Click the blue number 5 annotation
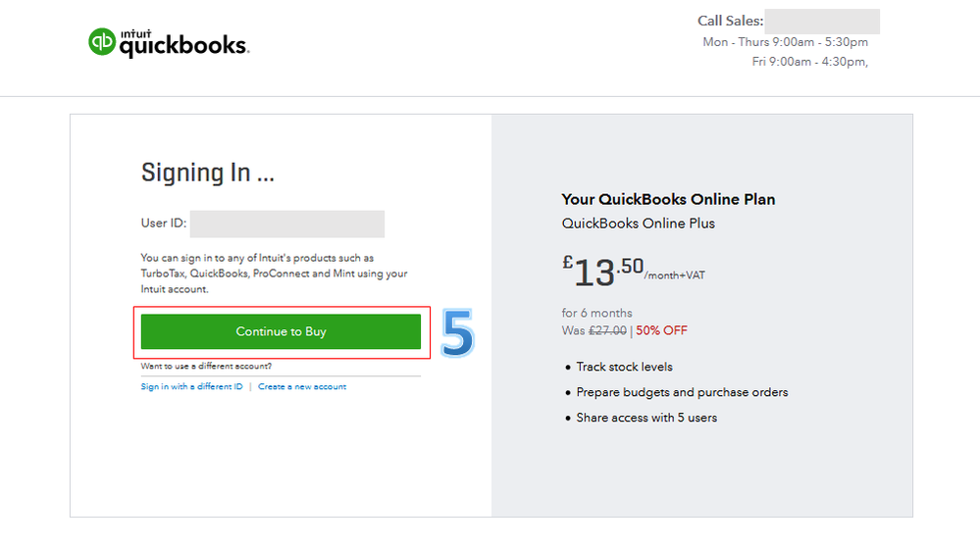Viewport: 980px width, 547px height. point(457,333)
